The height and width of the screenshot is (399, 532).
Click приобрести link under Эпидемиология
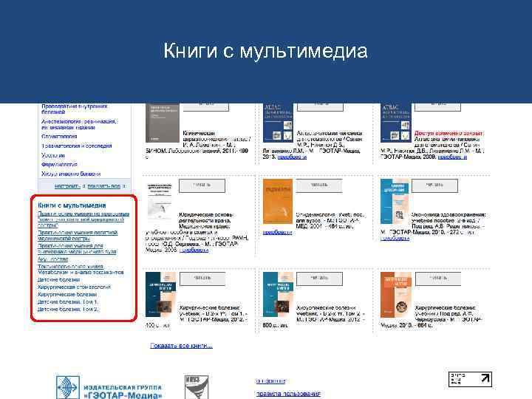[x=277, y=232]
